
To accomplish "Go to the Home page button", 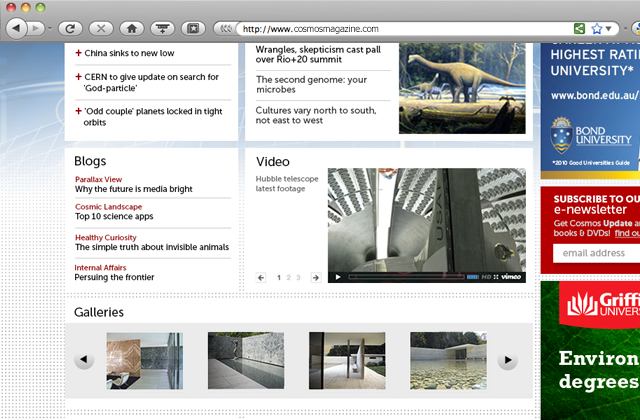I will tap(131, 29).
